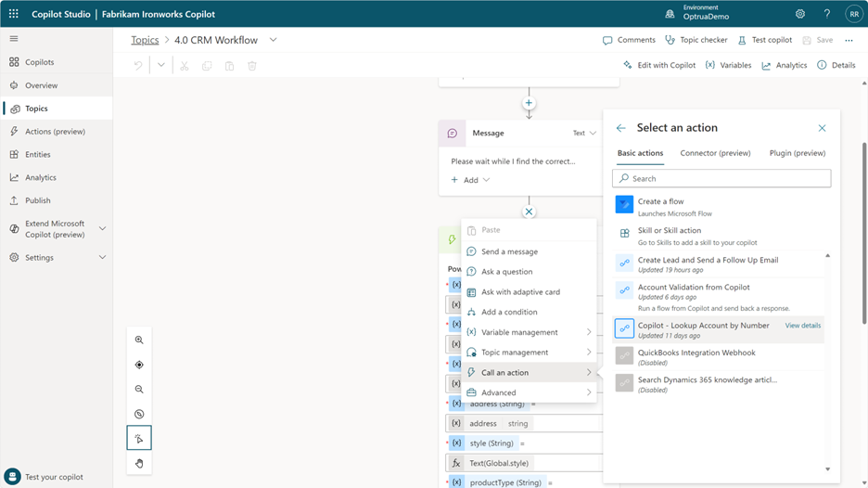Click zoom out canvas control

tap(139, 390)
